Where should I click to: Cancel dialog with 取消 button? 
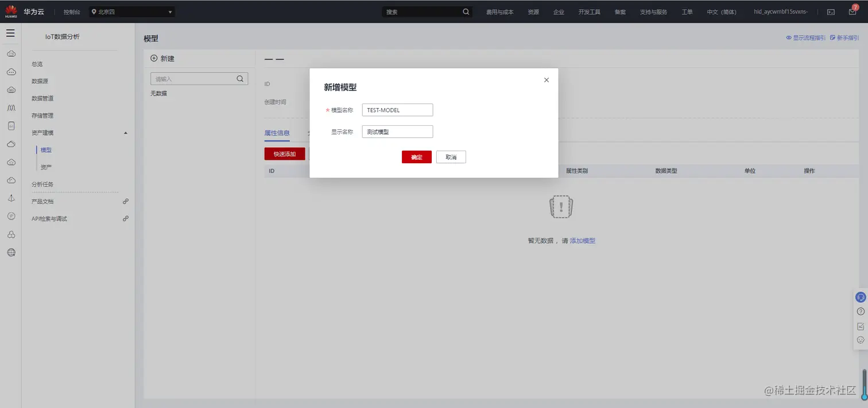(x=451, y=157)
